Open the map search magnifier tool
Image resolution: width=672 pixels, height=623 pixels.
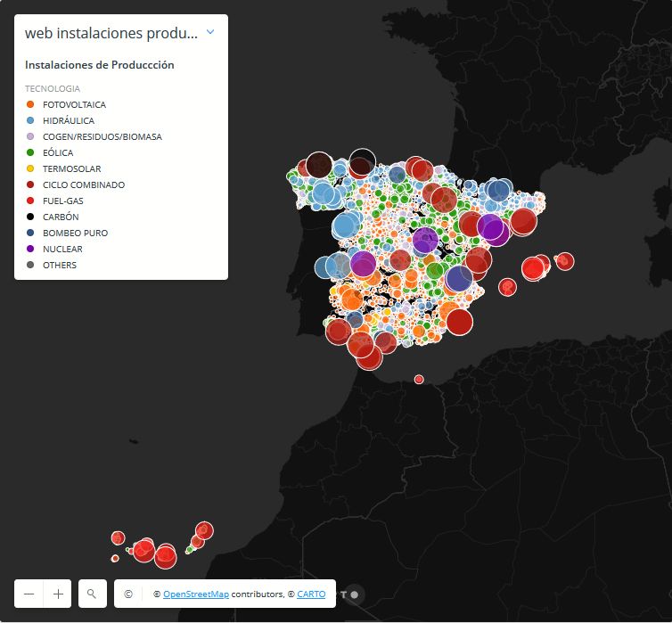click(x=92, y=594)
